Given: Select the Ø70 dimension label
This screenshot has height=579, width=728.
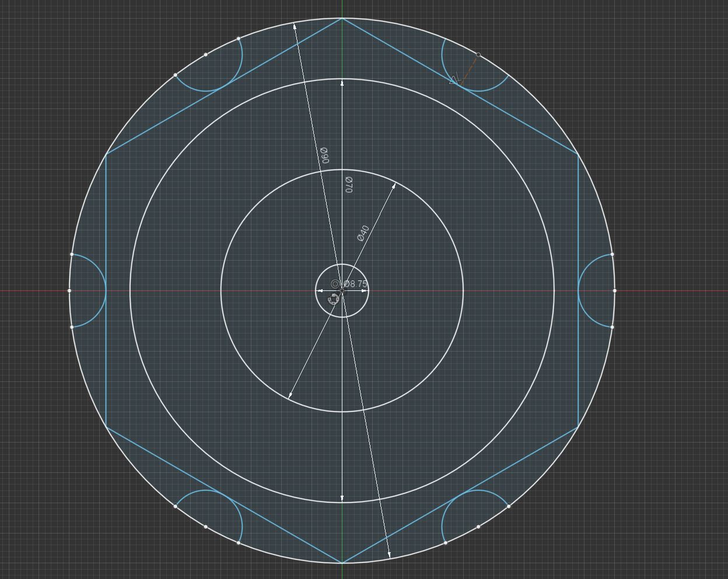Looking at the screenshot, I should 348,185.
